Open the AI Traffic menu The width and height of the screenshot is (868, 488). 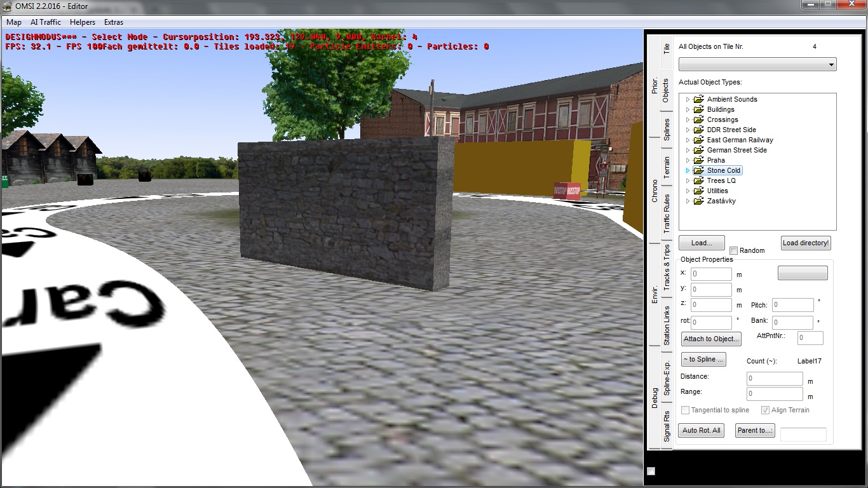point(45,22)
